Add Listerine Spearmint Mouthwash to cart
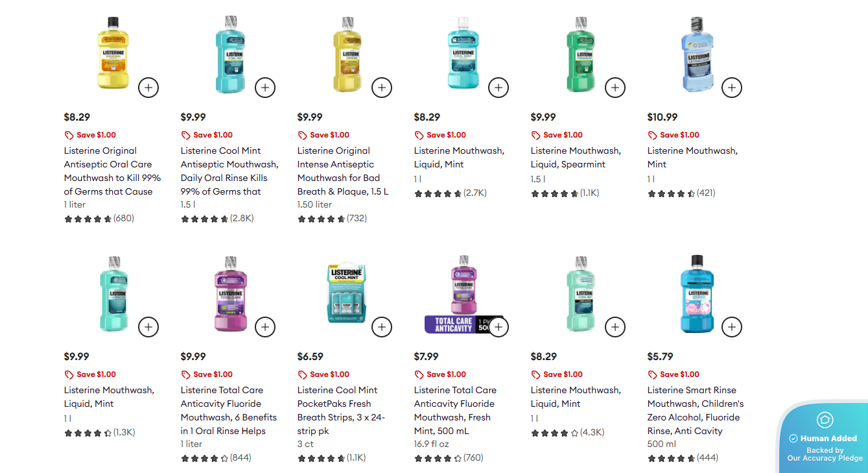 coord(615,87)
